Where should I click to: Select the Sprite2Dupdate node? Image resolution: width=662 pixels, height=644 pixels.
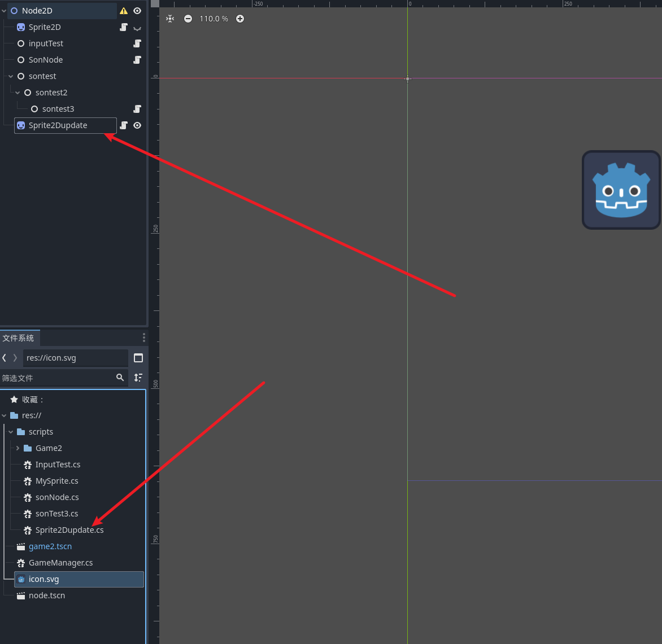(x=66, y=125)
